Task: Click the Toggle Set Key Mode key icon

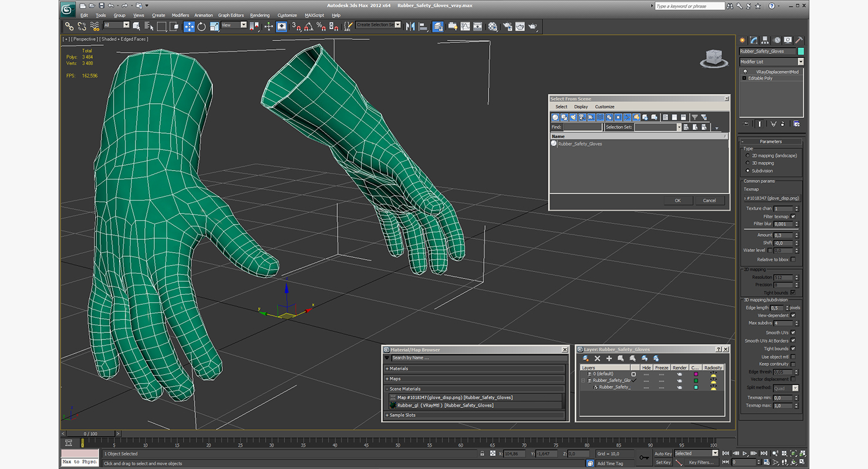Action: click(645, 457)
